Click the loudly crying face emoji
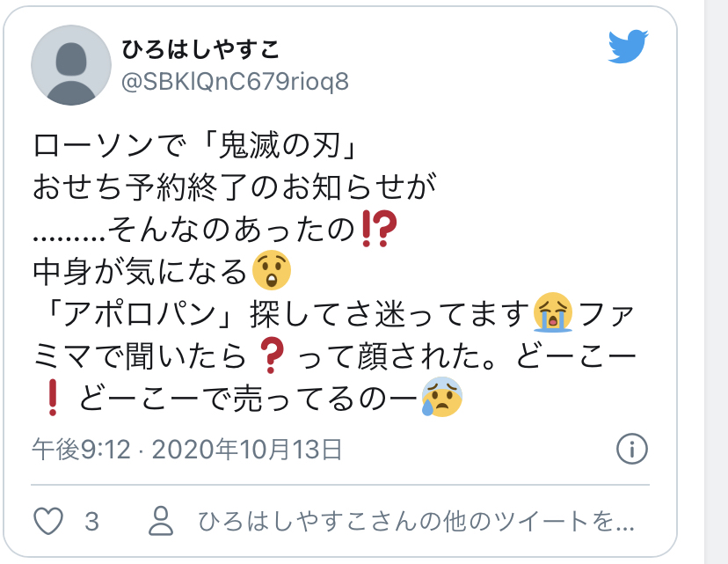 552,312
